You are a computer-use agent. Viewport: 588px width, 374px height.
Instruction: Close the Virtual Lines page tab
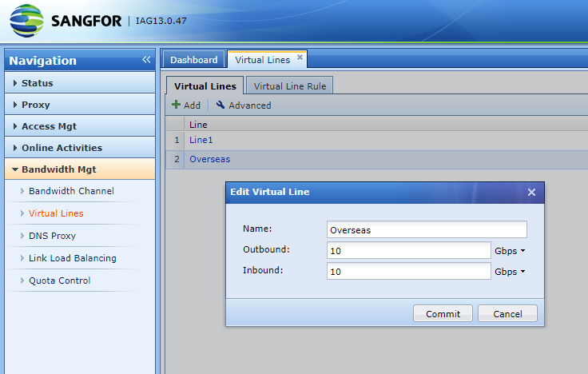300,57
